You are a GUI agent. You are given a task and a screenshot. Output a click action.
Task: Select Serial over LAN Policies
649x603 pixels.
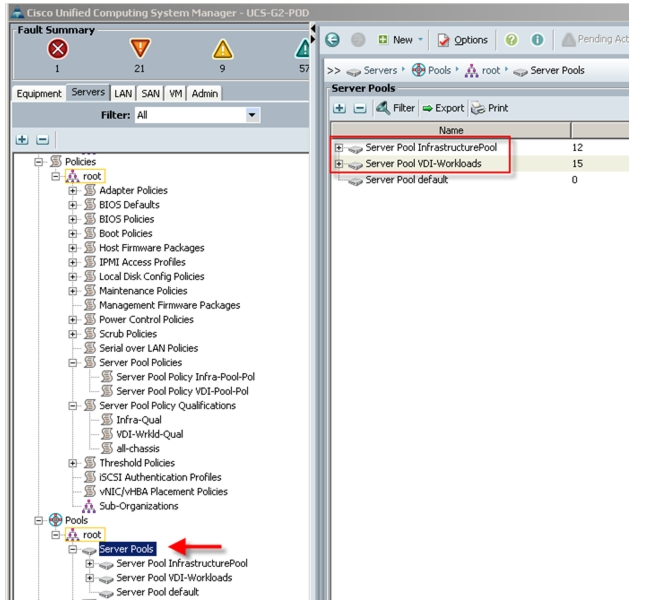[x=149, y=348]
